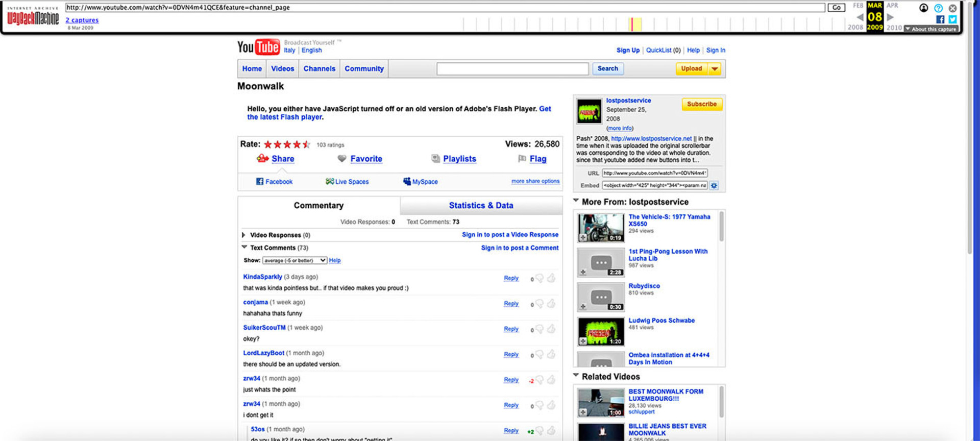This screenshot has height=441, width=980.
Task: Click Sign in to post a Comment
Action: click(x=520, y=248)
